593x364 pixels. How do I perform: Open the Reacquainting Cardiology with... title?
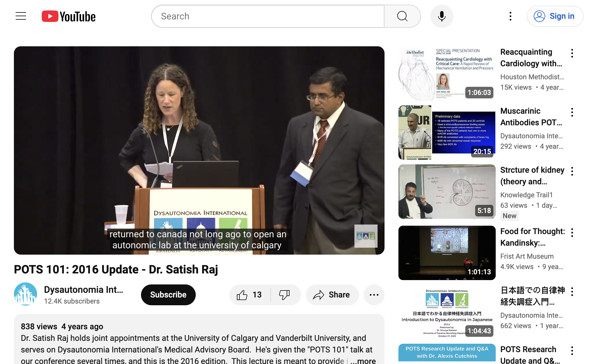(x=531, y=58)
